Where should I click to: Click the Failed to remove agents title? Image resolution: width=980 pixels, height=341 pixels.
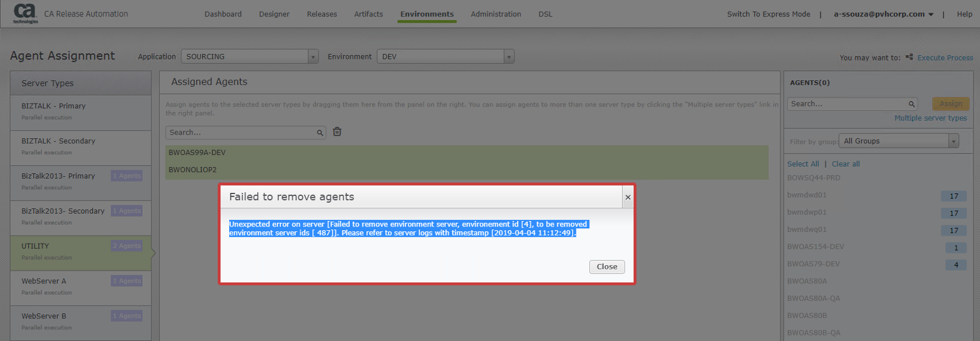click(292, 197)
